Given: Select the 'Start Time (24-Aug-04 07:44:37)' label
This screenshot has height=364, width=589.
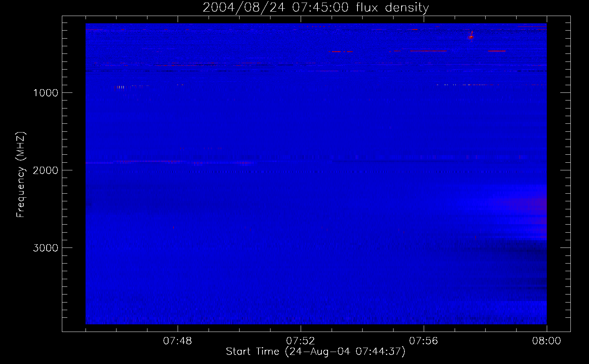Looking at the screenshot, I should [316, 352].
